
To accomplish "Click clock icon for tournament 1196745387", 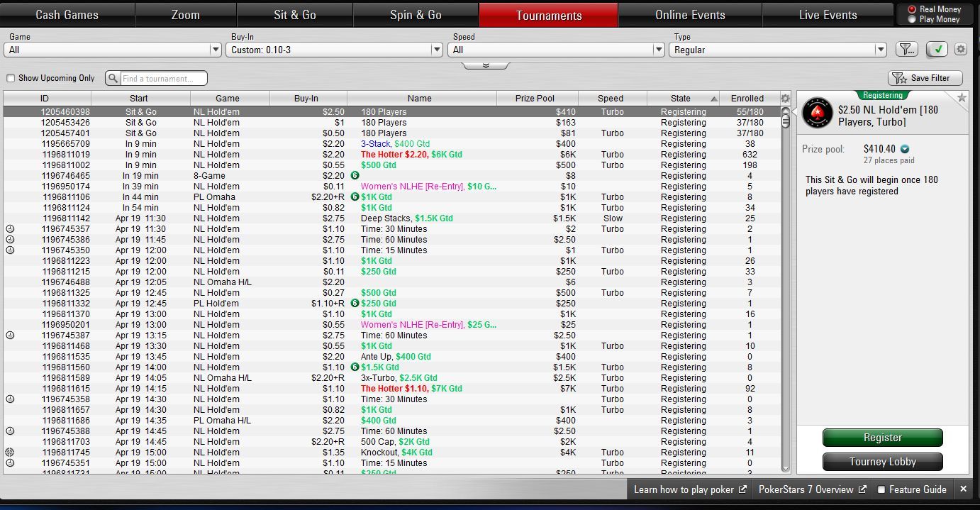I will coord(10,336).
